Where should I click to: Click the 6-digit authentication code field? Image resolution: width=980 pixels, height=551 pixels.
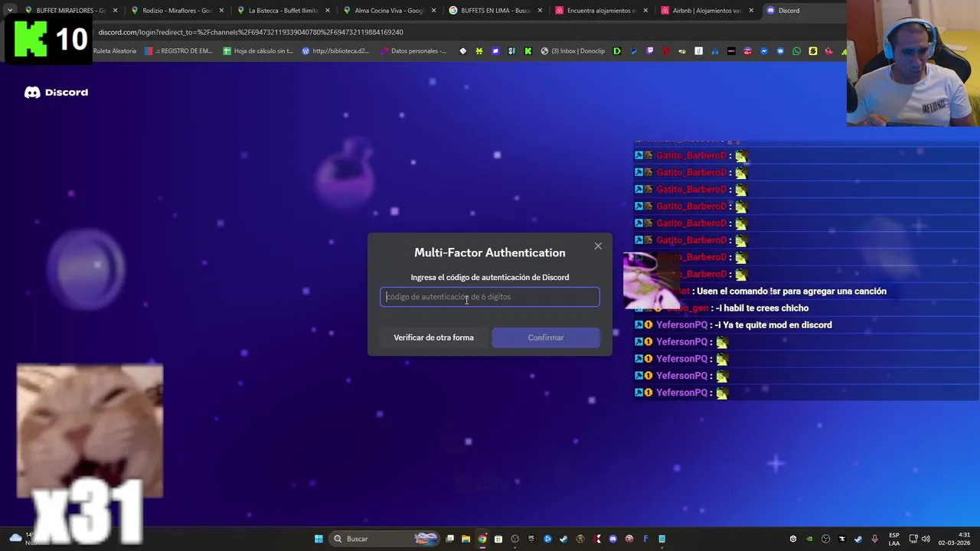click(490, 297)
